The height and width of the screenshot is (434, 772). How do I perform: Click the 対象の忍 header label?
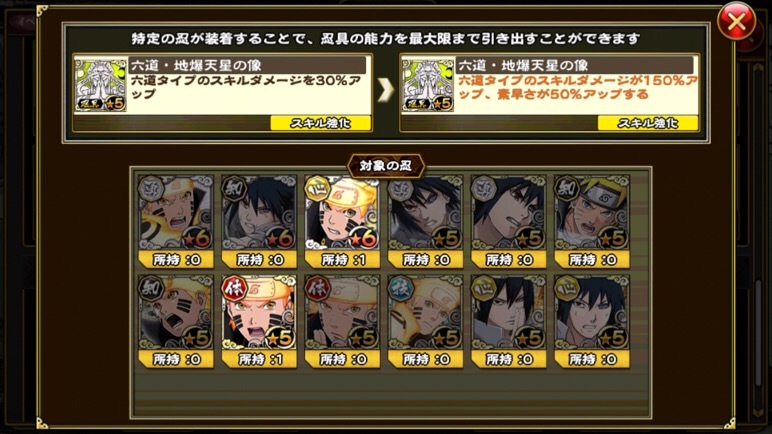(386, 166)
